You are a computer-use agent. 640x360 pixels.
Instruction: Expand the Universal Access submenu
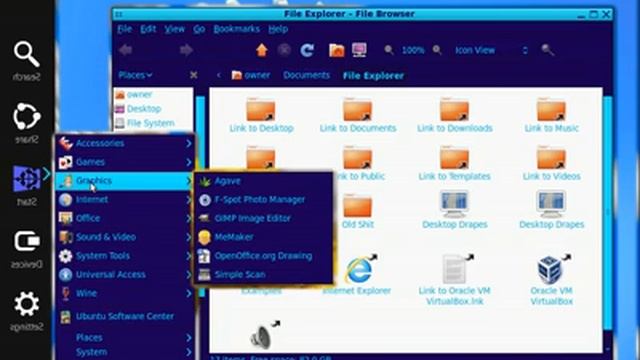(x=124, y=275)
